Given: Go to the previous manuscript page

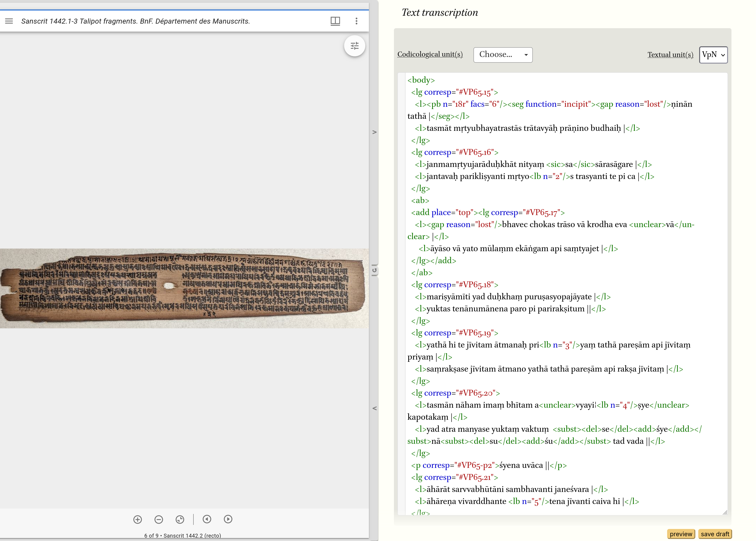Looking at the screenshot, I should pyautogui.click(x=207, y=519).
